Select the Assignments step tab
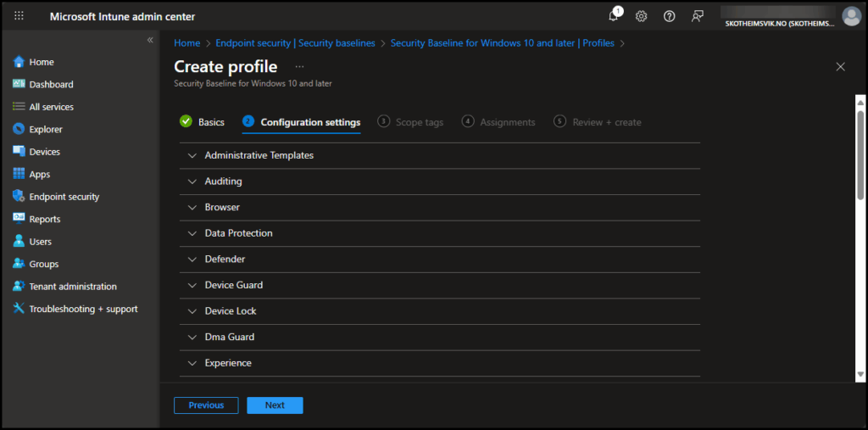The height and width of the screenshot is (430, 868). point(498,122)
